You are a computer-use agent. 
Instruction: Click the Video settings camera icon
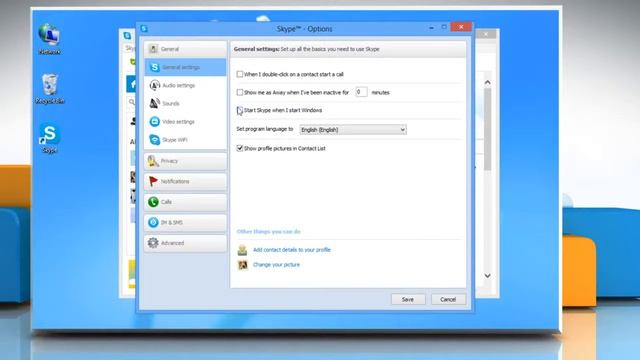click(154, 122)
